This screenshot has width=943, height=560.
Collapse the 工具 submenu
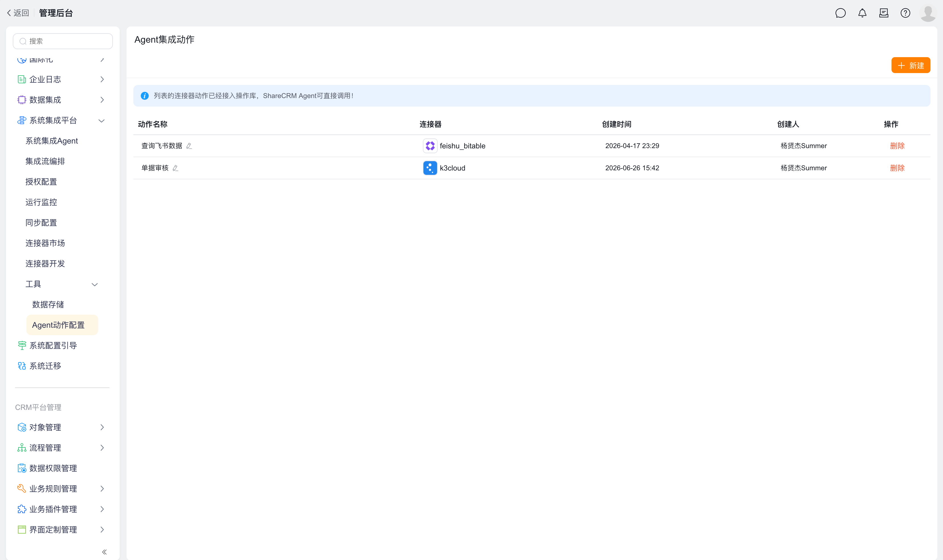(x=95, y=285)
